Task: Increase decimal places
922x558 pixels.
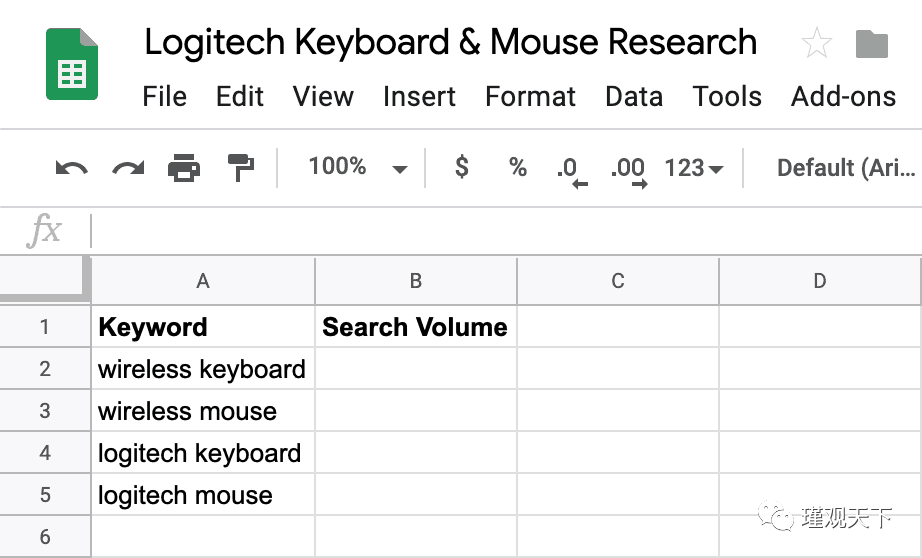Action: coord(628,169)
